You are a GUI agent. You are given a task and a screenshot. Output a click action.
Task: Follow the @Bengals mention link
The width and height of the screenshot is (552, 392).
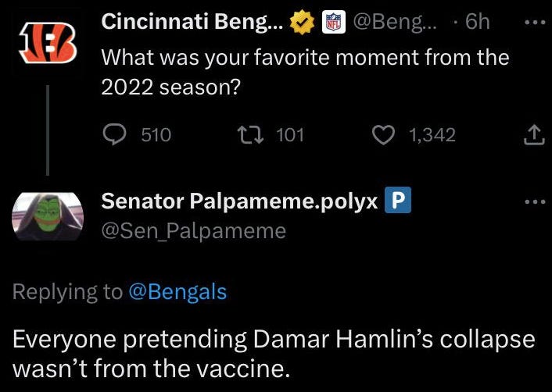pyautogui.click(x=177, y=292)
